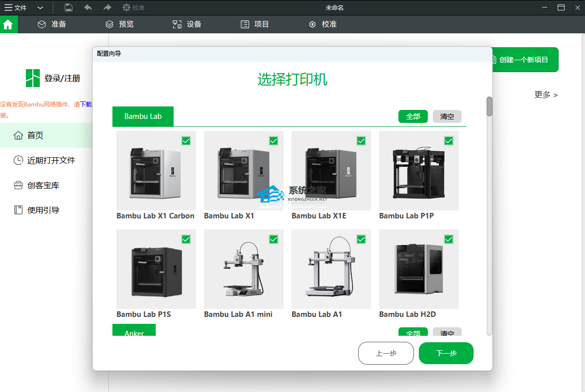Click 全部 to select all Bambu Lab printers
Image resolution: width=585 pixels, height=392 pixels.
click(413, 116)
